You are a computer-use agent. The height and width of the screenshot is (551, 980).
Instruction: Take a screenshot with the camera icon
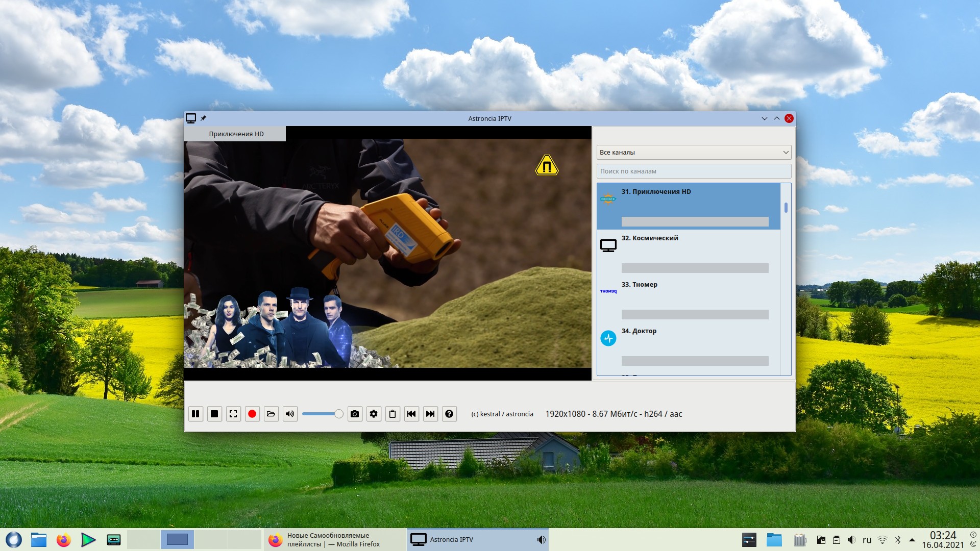tap(355, 414)
